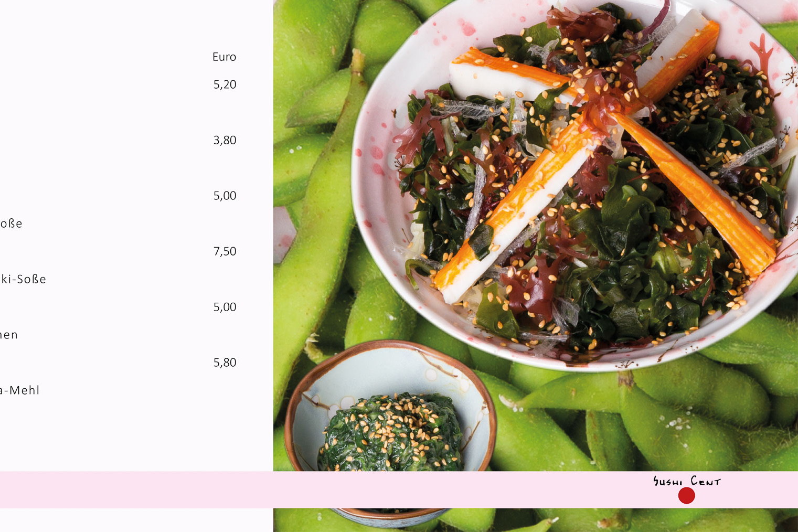This screenshot has width=798, height=532.
Task: Click the edamame pod with water droplets
Action: tap(682, 425)
